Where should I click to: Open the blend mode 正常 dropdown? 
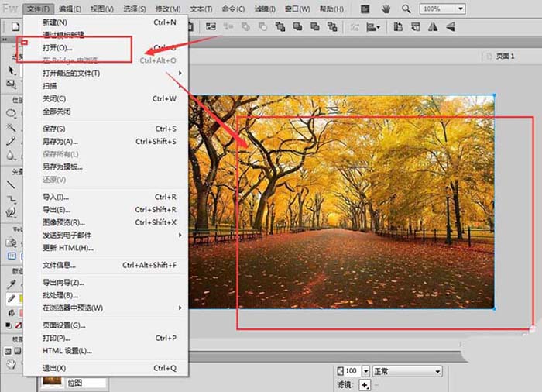406,371
